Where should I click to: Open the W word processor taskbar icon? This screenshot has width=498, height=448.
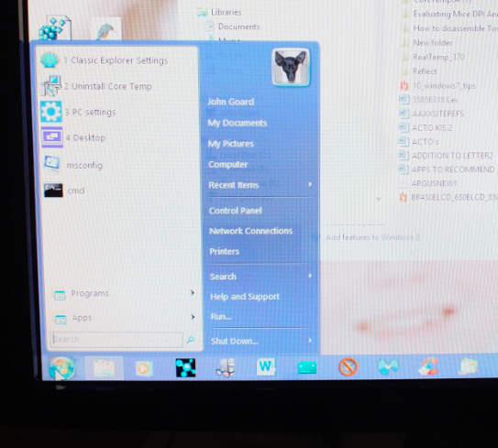[266, 367]
